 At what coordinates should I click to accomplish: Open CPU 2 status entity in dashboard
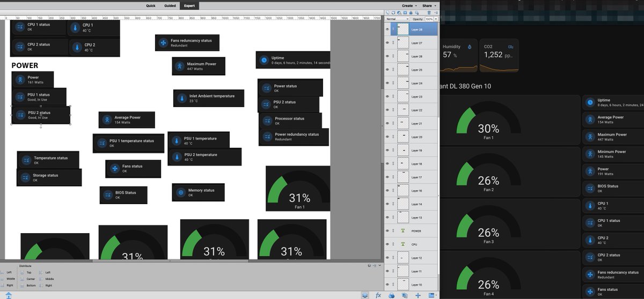coord(613,257)
